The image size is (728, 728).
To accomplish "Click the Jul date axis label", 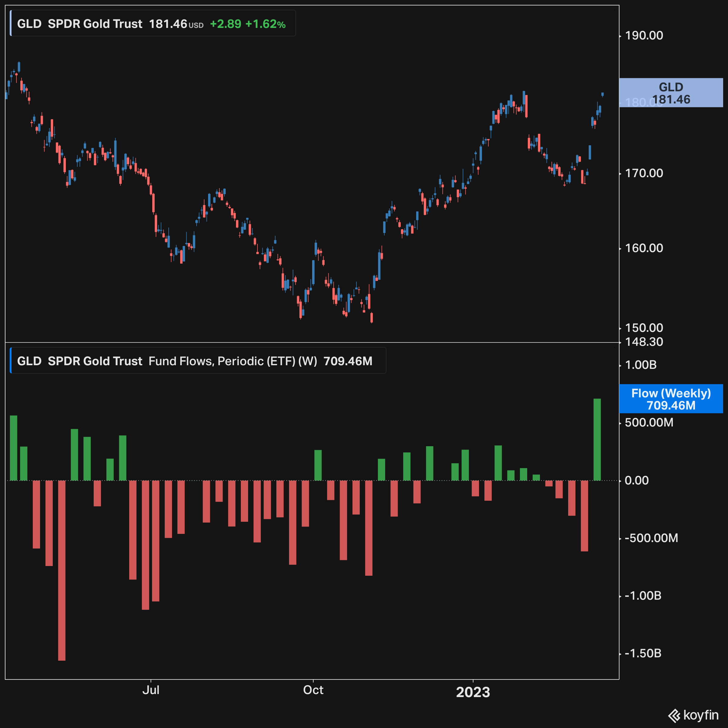I will pos(151,690).
